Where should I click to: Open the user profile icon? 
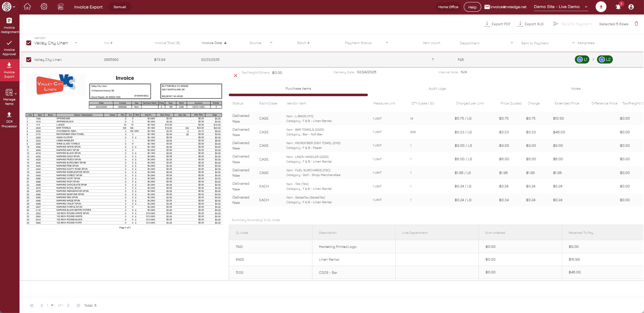pos(631,7)
